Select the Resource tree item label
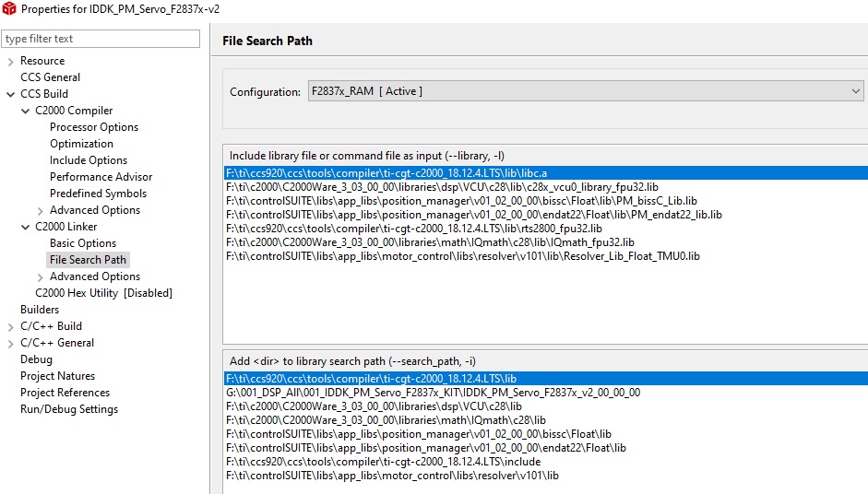This screenshot has width=868, height=494. (42, 61)
